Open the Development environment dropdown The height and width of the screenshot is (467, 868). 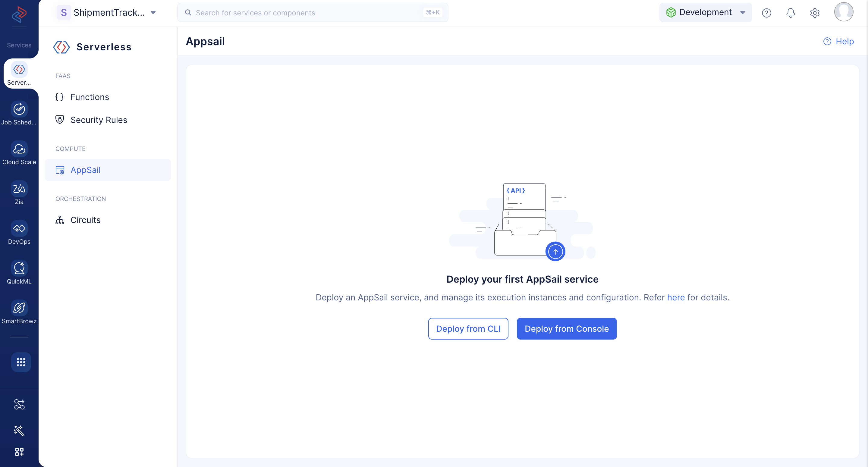point(706,12)
